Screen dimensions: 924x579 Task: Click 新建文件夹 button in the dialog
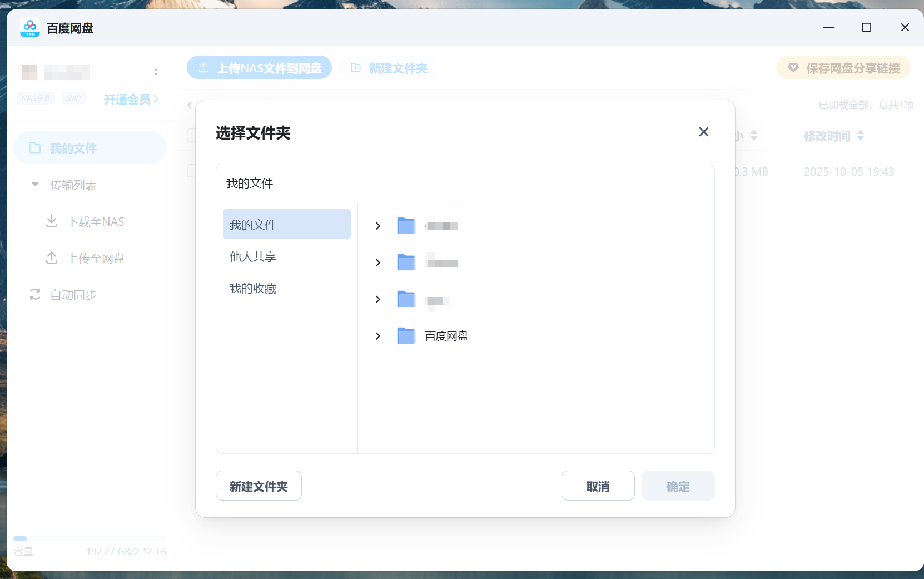(259, 486)
